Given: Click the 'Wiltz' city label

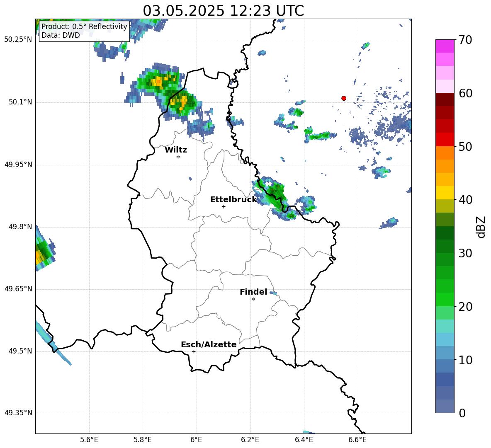Looking at the screenshot, I should click(176, 150).
